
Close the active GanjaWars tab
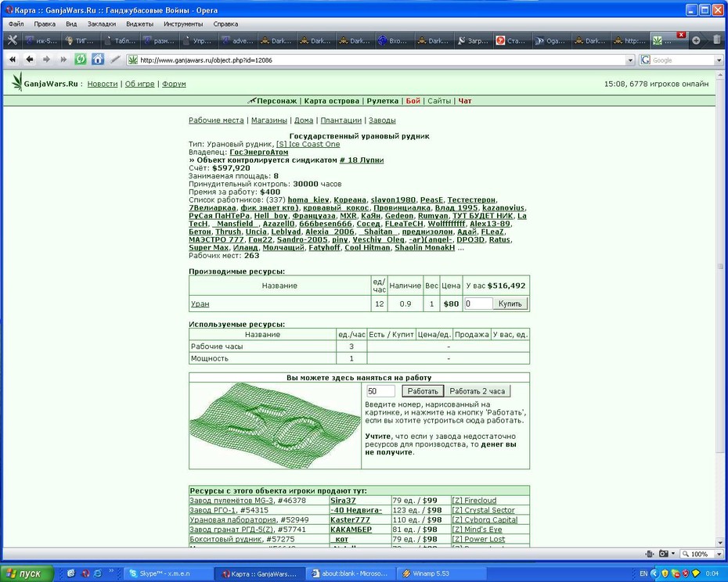681,34
